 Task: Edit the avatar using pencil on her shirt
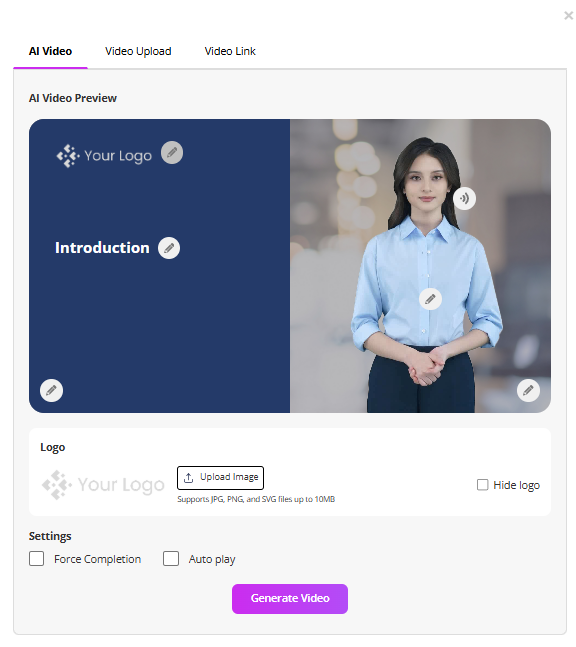pyautogui.click(x=430, y=299)
